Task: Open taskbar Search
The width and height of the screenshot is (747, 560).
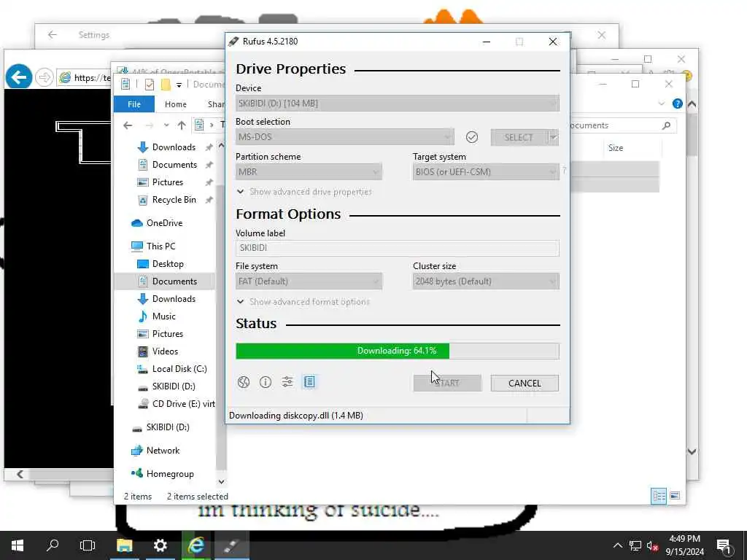Action: [53, 545]
